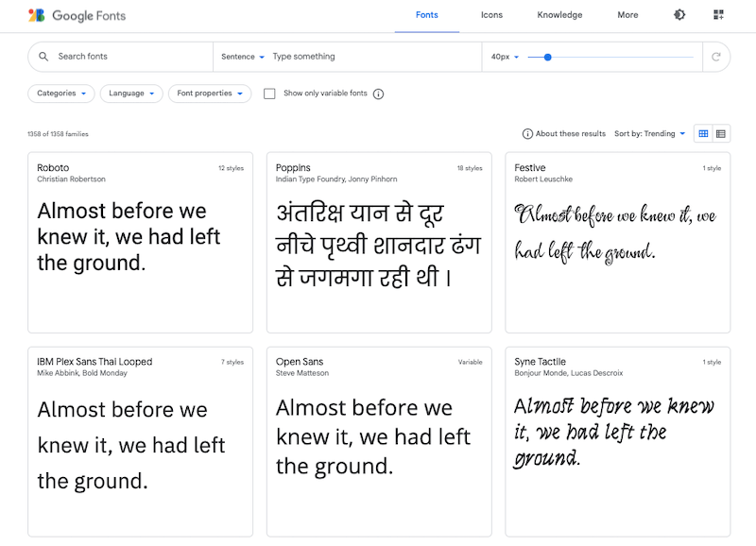
Task: Switch to grid view layout
Action: [x=703, y=133]
